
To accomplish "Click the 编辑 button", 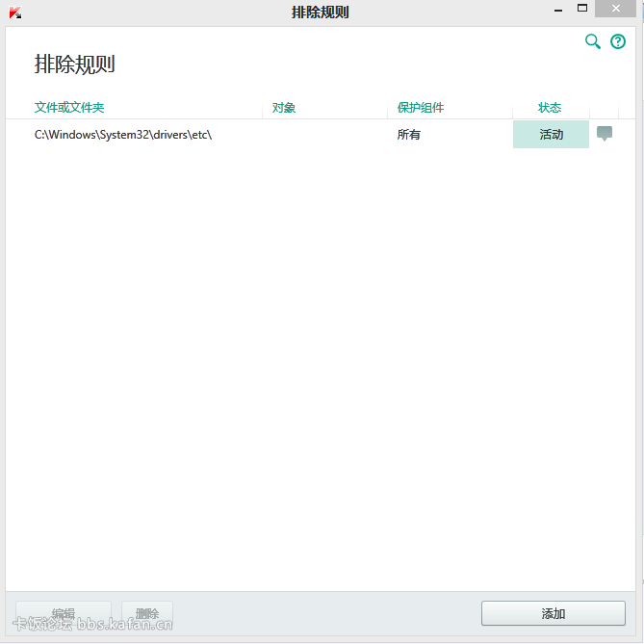I will [x=64, y=613].
